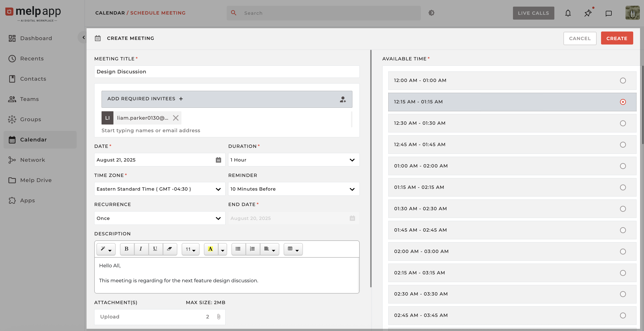
Task: Click the eraser clear-formatting icon
Action: tap(170, 249)
